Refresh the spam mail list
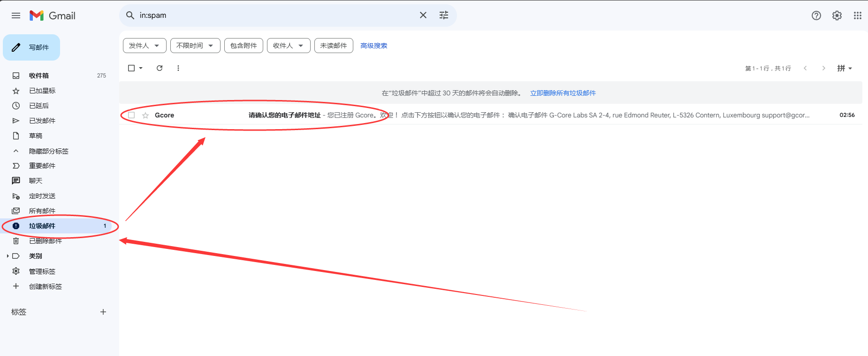This screenshot has width=868, height=356. coord(160,68)
